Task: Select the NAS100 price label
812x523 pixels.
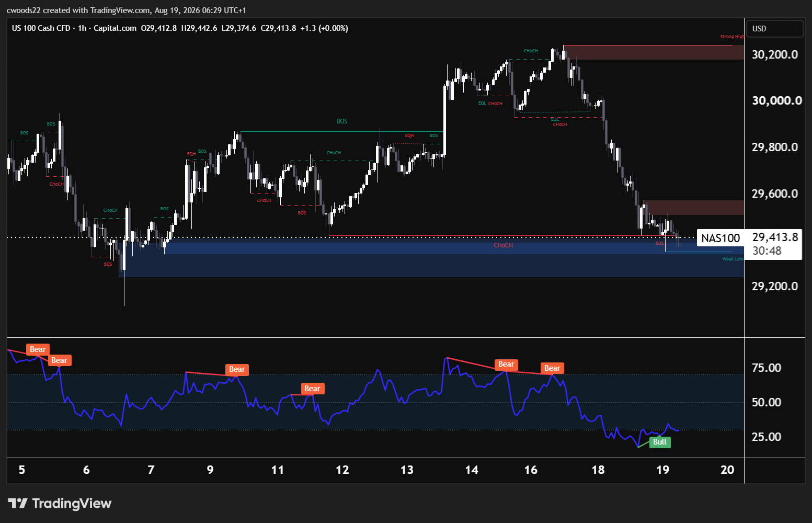Action: [x=720, y=238]
